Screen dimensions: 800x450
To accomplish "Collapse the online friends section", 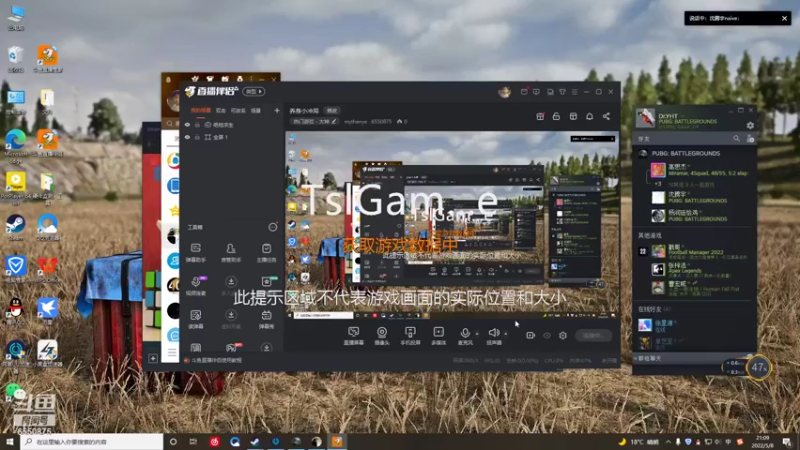I will tap(654, 309).
